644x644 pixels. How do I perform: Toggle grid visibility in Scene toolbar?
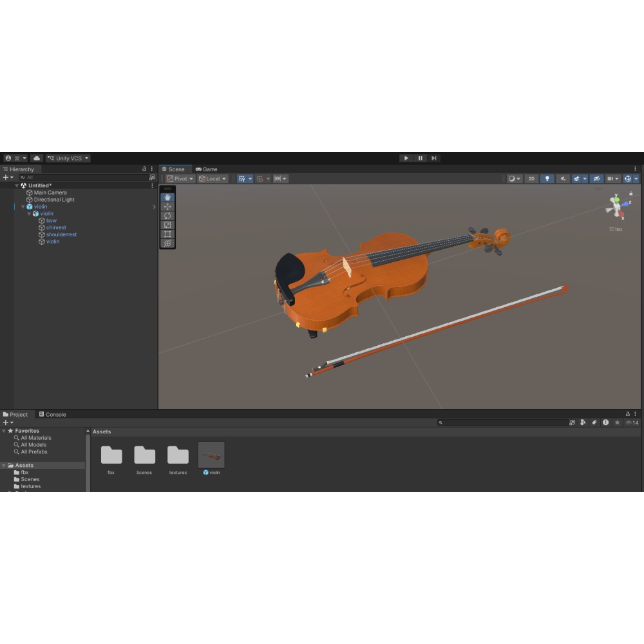click(242, 178)
